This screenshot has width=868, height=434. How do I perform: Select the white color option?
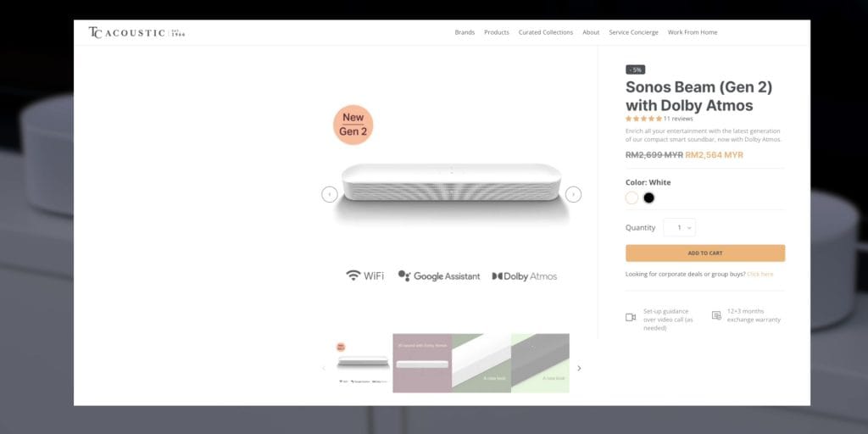tap(632, 198)
